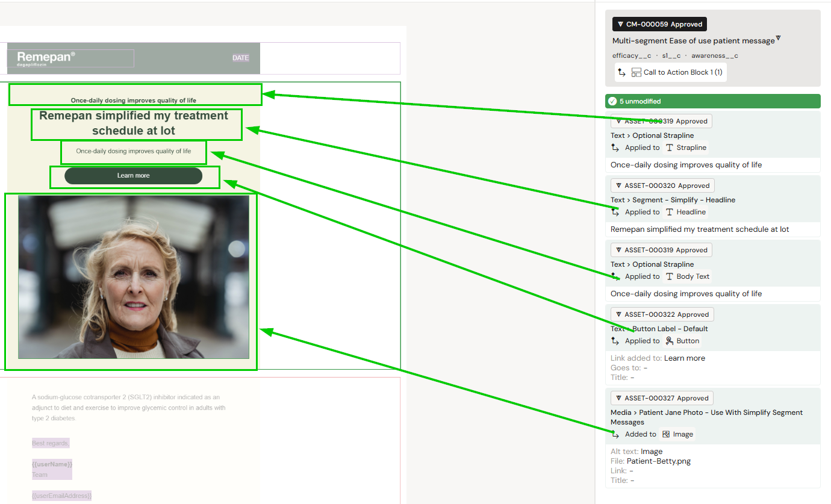Click the Learn more button in the email

pyautogui.click(x=133, y=176)
